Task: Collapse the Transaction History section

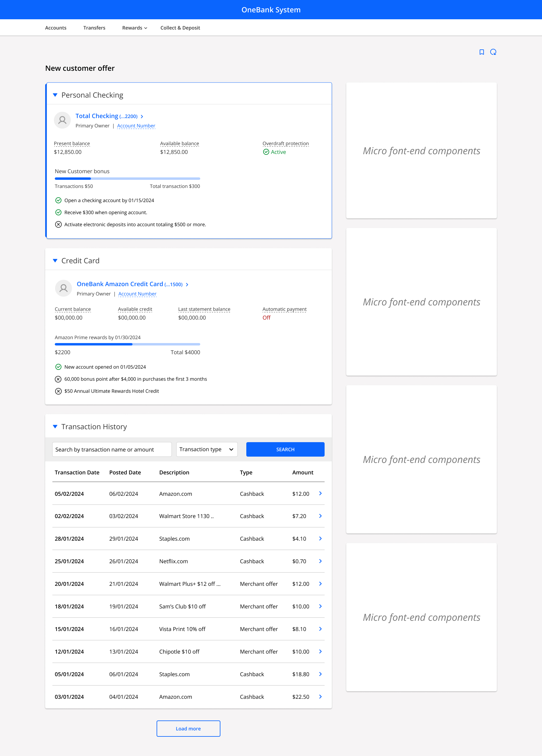Action: pyautogui.click(x=55, y=427)
